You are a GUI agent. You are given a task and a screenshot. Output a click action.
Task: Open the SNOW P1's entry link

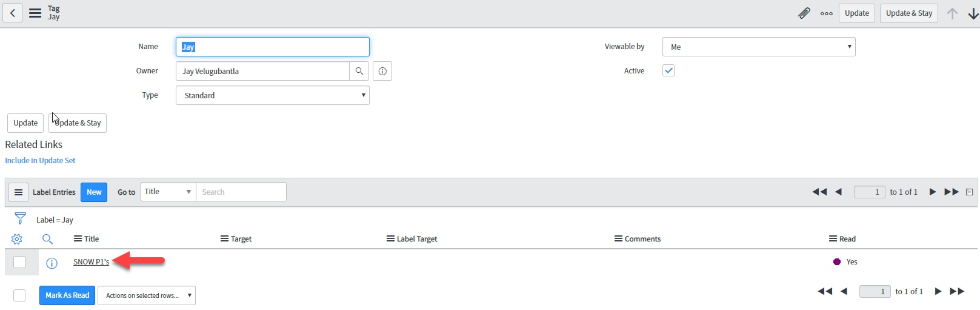pos(92,262)
